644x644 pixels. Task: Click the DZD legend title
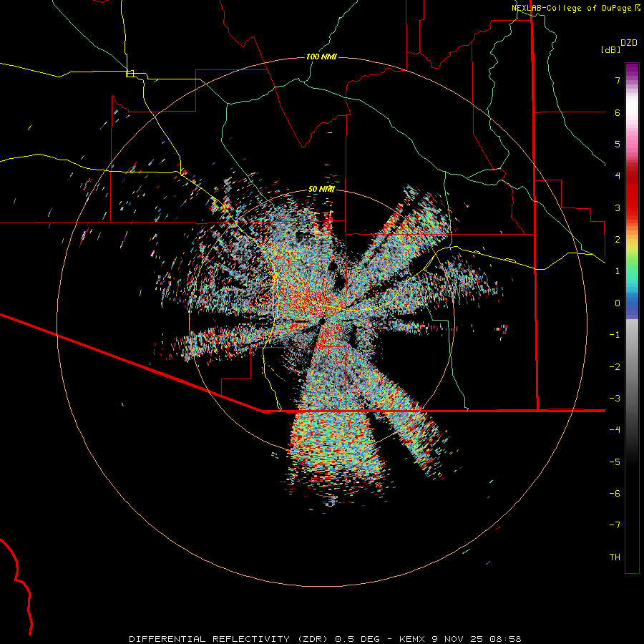pyautogui.click(x=629, y=43)
